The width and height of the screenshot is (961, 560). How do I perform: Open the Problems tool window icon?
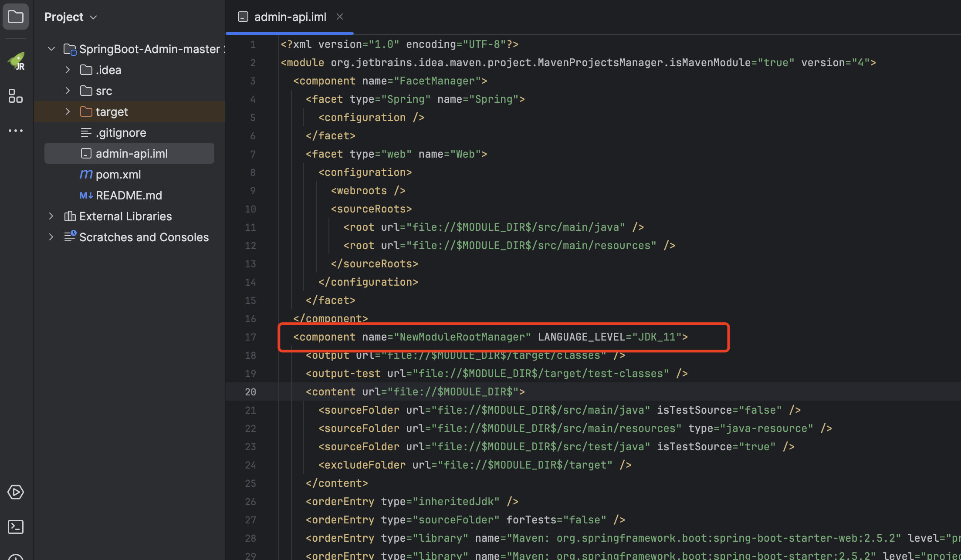16,557
